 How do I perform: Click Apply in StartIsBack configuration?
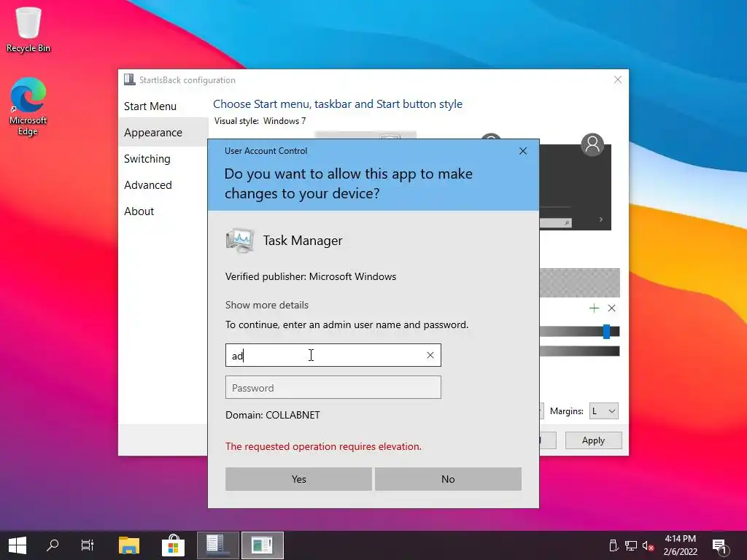click(593, 440)
